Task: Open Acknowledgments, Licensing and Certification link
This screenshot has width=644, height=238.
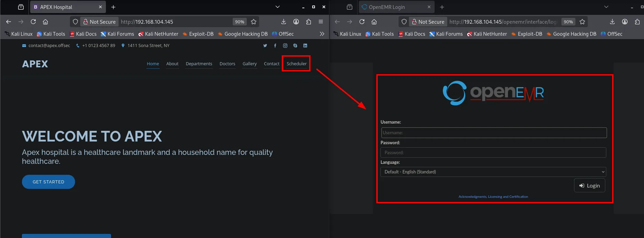Action: [x=493, y=197]
